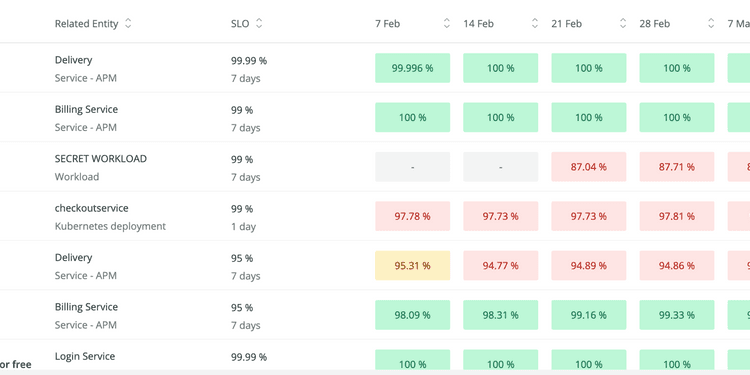The height and width of the screenshot is (375, 750).
Task: Click the yellow 95.31 % status cell
Action: 412,265
